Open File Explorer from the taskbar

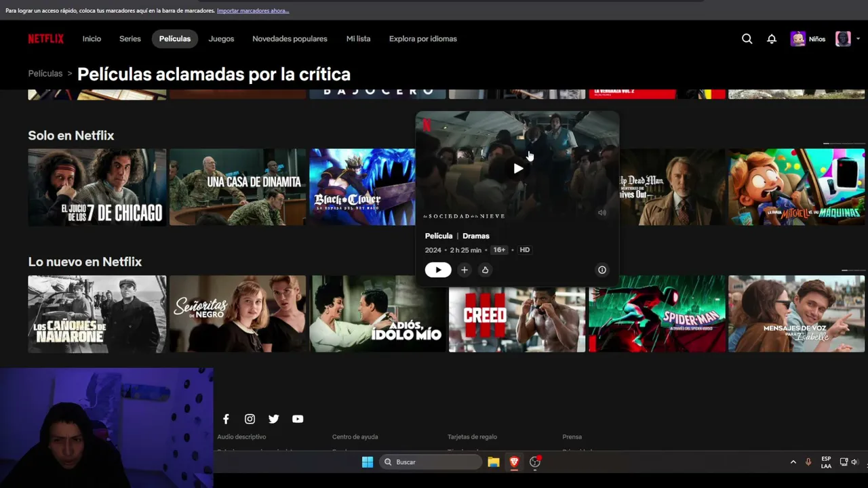494,462
